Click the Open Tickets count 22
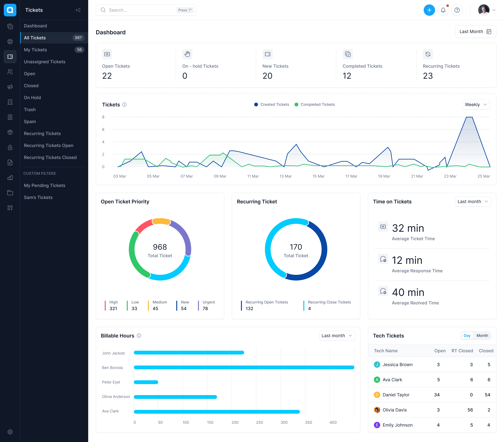The width and height of the screenshot is (504, 442). coord(107,76)
